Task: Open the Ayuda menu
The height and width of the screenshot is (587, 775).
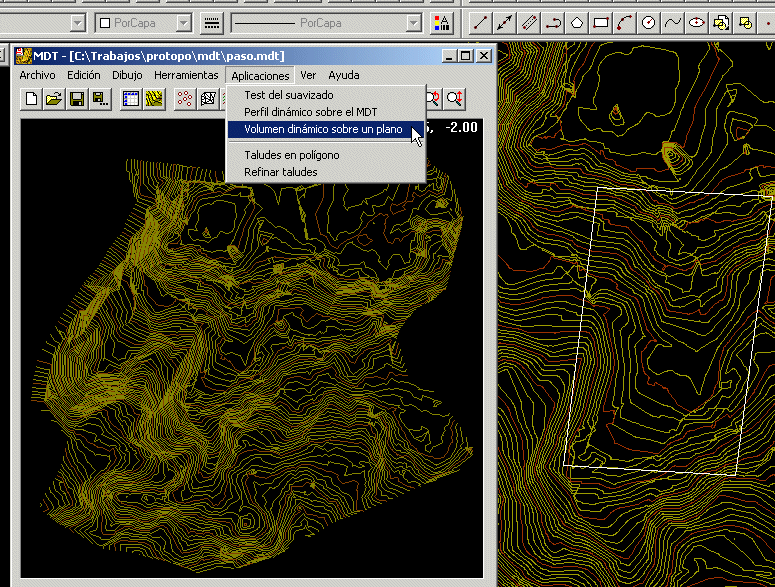Action: point(344,75)
